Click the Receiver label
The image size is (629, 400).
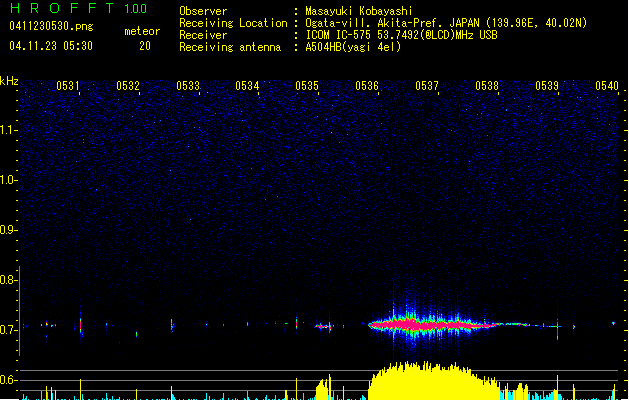tap(203, 35)
